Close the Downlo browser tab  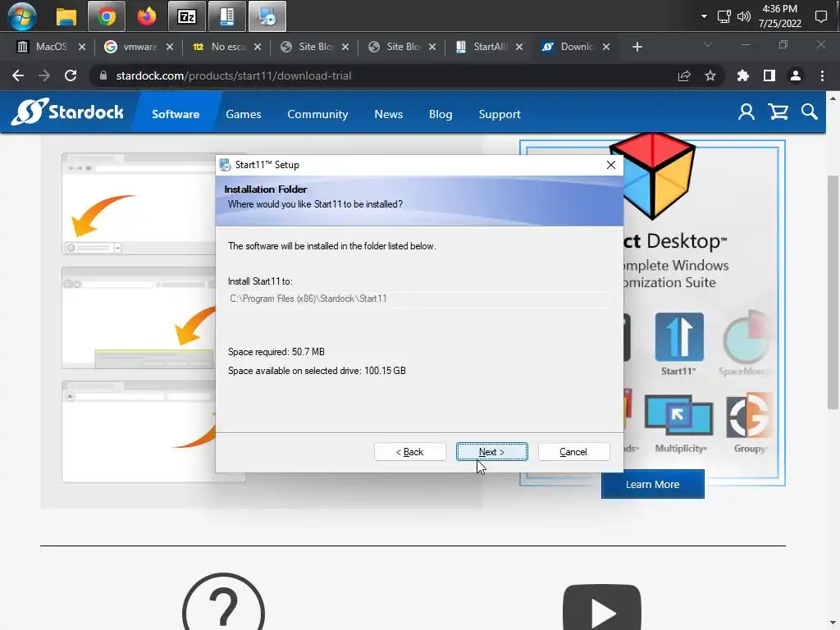606,47
